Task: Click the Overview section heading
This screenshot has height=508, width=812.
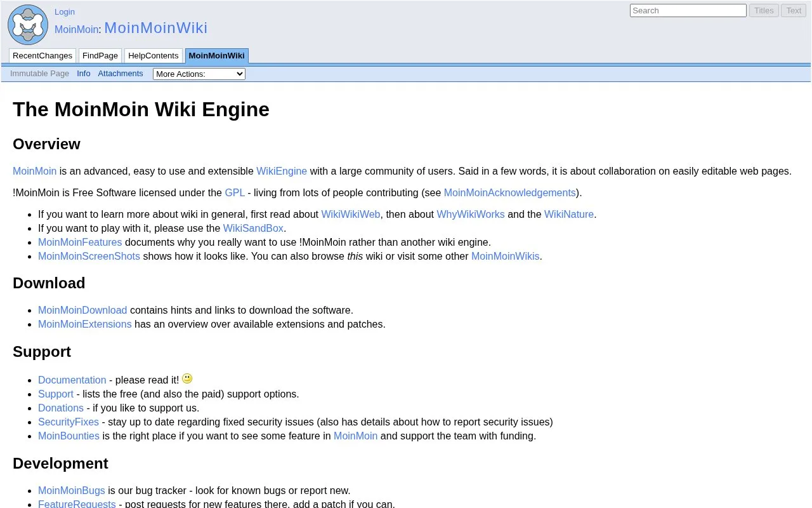Action: point(46,144)
